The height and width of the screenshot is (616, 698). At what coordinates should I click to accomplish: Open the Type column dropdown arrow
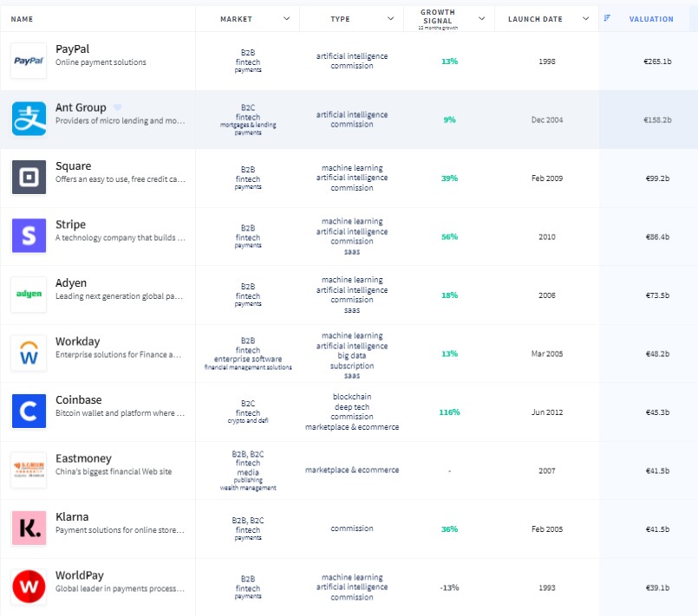pos(390,19)
